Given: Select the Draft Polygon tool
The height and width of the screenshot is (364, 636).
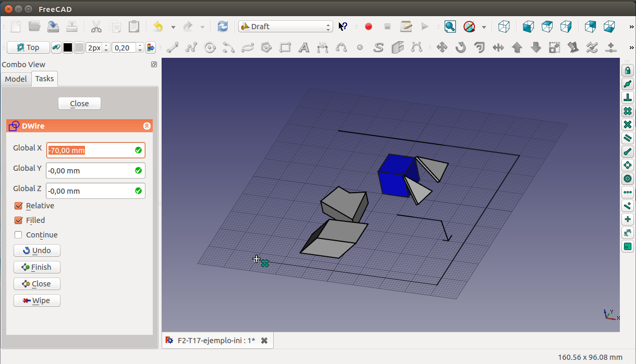Looking at the screenshot, I should (x=266, y=48).
